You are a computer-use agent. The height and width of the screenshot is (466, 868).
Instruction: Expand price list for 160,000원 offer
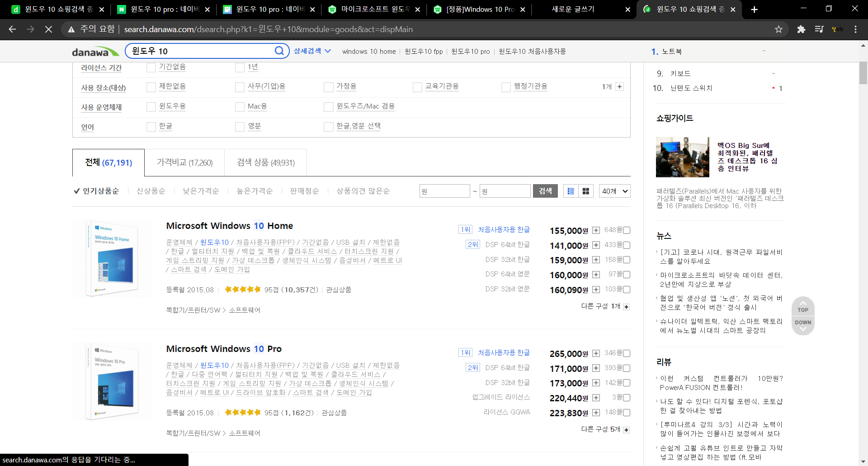(x=596, y=275)
